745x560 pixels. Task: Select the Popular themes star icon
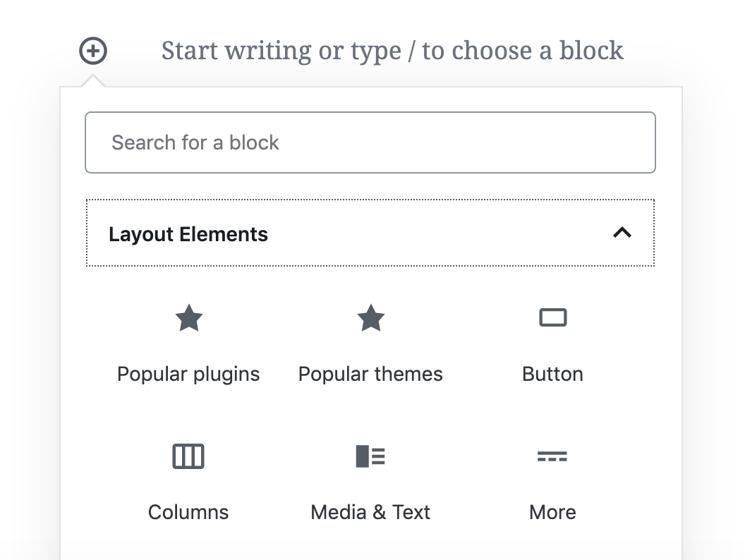(x=370, y=318)
